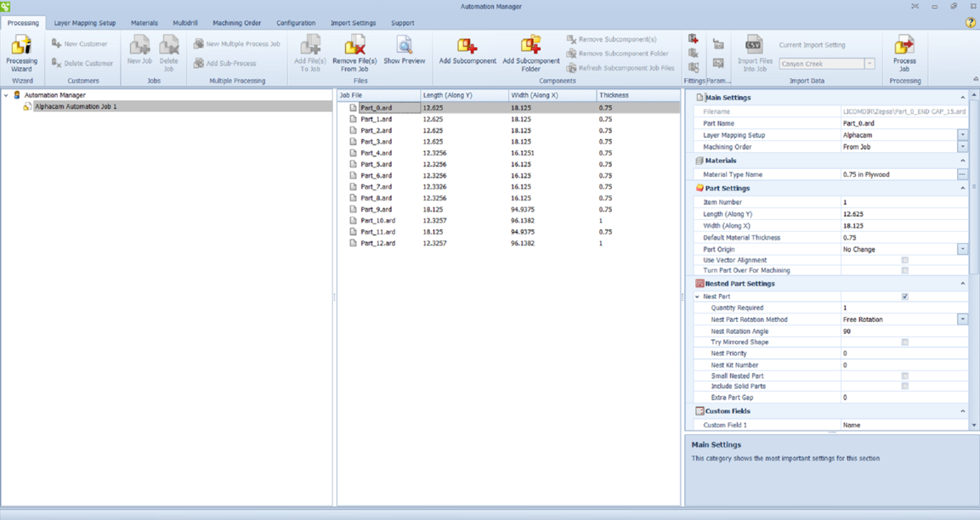Collapse the Automation Manager tree node
The image size is (980, 520).
click(x=7, y=95)
